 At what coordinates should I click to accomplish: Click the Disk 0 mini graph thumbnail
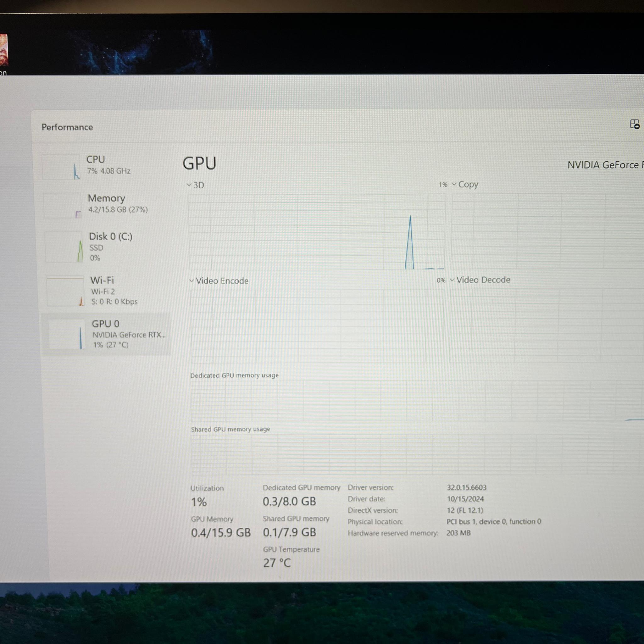64,247
